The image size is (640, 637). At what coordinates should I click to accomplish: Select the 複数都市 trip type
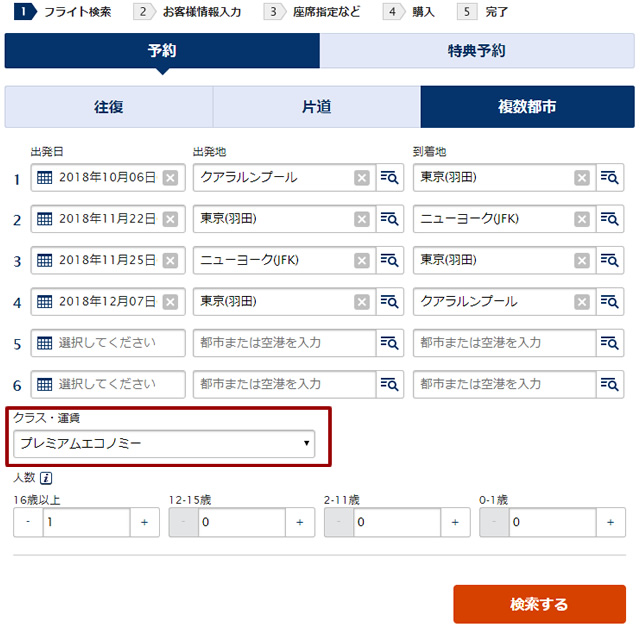pyautogui.click(x=527, y=107)
